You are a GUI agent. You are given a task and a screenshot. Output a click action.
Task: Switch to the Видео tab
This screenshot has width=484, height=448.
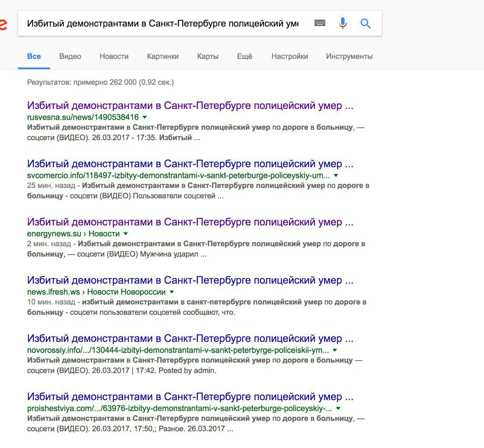[x=70, y=56]
